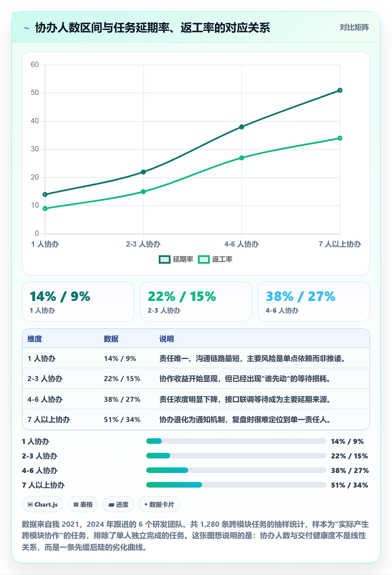Click the table description starting with 协作收益开始显现
Viewport: 392px width, 575px height.
pos(245,379)
